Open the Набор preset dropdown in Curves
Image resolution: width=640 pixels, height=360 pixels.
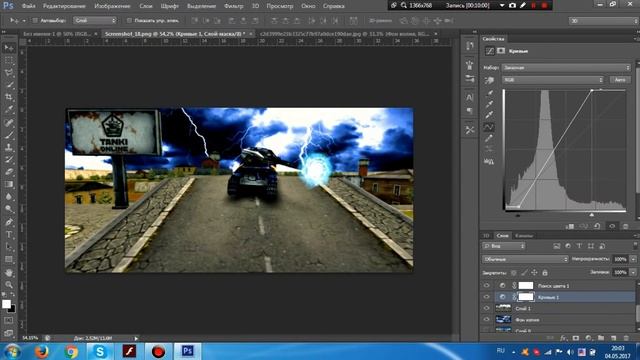567,68
